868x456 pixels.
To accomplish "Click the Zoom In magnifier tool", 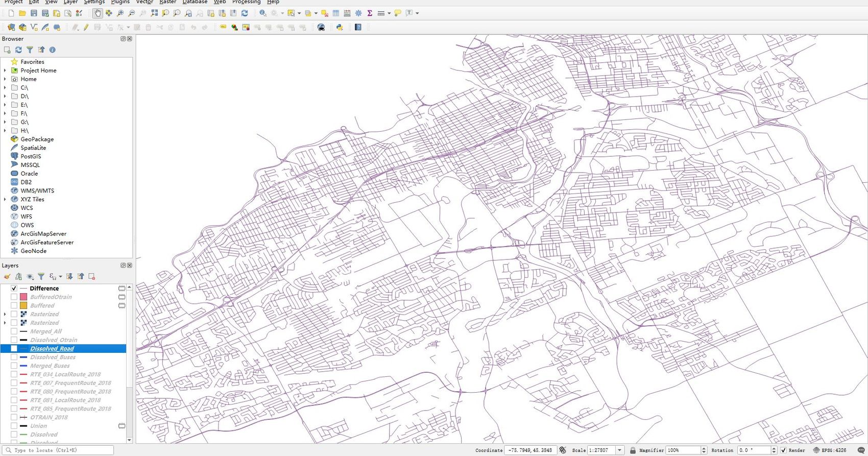I will coord(120,13).
